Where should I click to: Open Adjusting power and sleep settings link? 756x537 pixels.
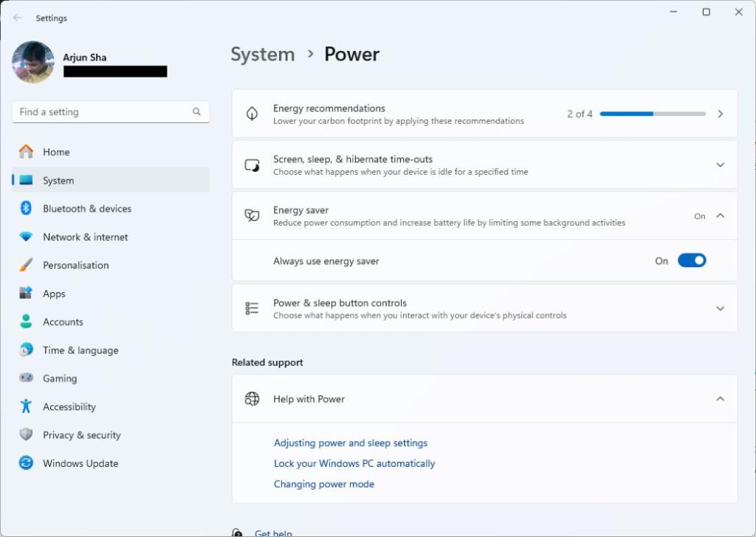coord(351,443)
